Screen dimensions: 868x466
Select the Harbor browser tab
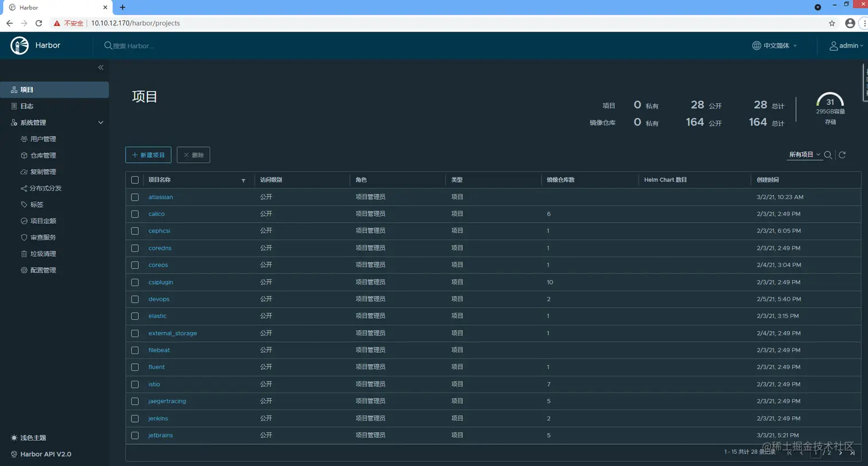coord(57,7)
